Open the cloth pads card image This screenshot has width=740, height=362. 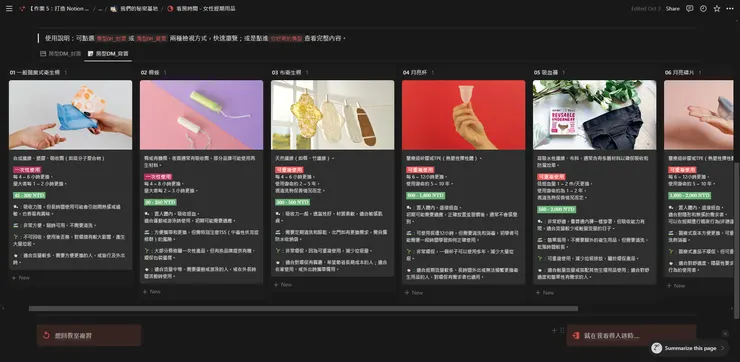(x=333, y=115)
